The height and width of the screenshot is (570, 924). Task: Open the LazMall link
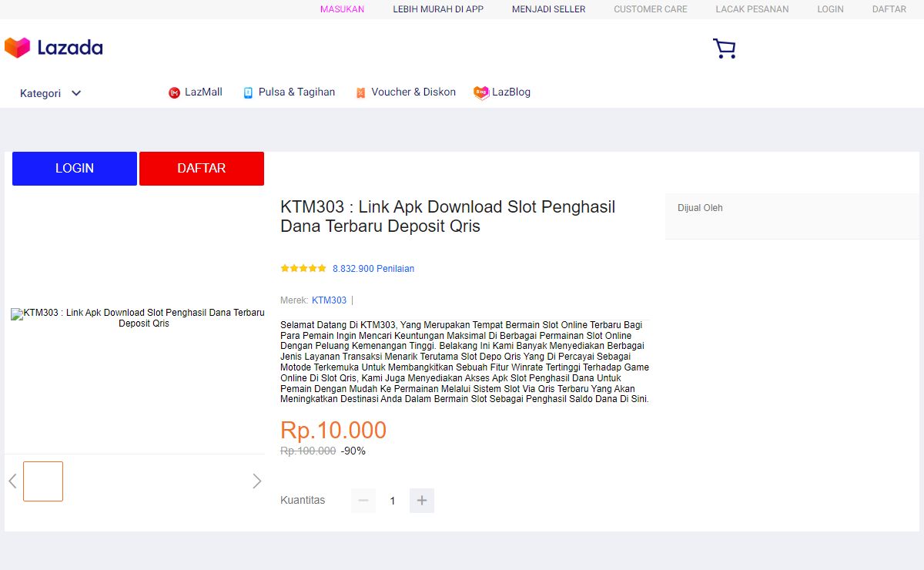tap(203, 92)
